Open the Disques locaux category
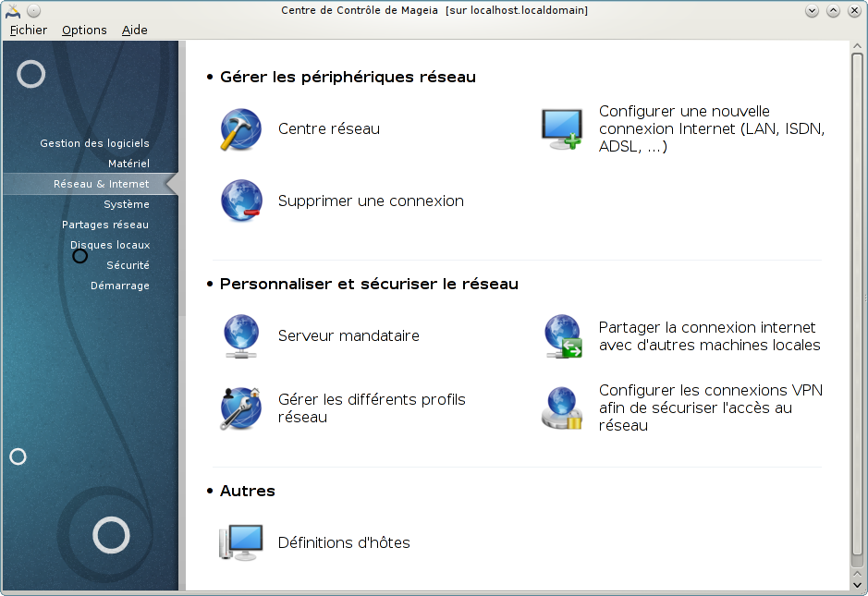Screen dimensions: 868x596 [x=110, y=245]
